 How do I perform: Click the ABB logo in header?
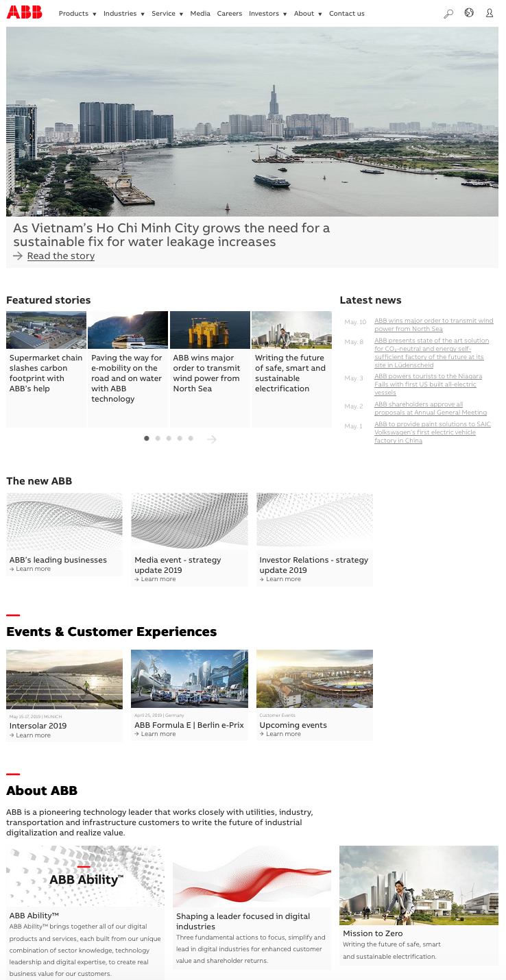pos(24,12)
